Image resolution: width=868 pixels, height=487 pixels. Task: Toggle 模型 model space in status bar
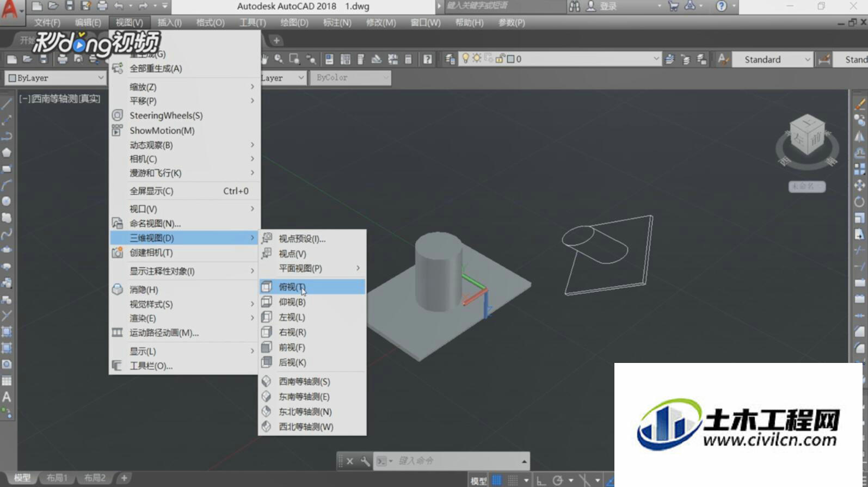point(479,480)
